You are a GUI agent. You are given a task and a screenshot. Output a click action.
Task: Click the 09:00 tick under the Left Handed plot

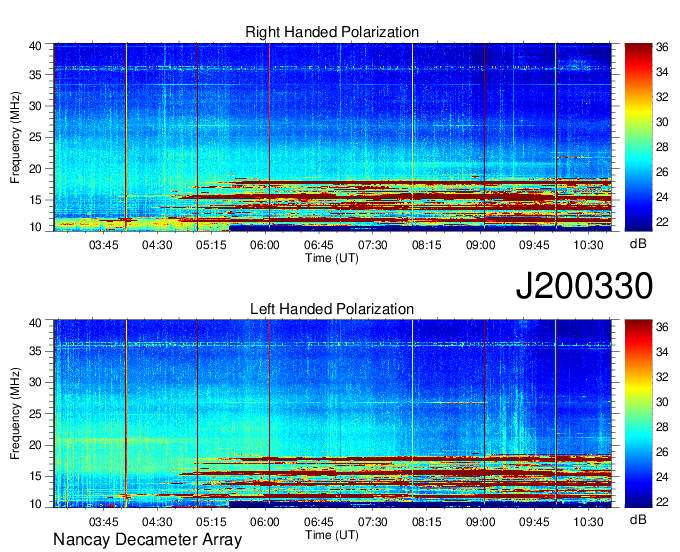point(481,522)
